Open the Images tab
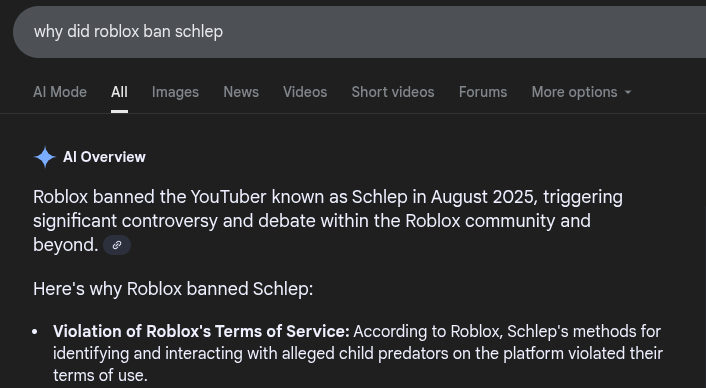706x388 pixels. click(175, 92)
